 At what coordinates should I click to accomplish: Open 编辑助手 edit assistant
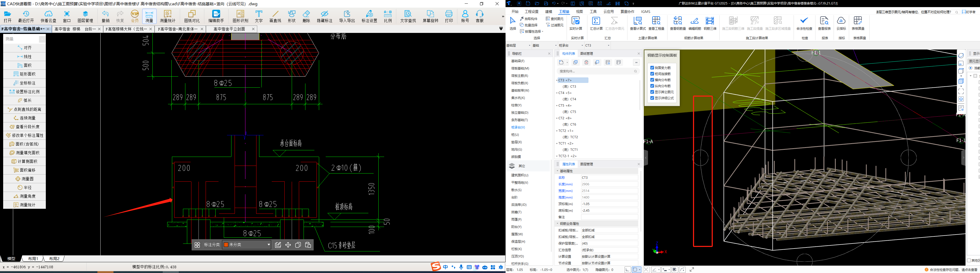click(x=216, y=16)
